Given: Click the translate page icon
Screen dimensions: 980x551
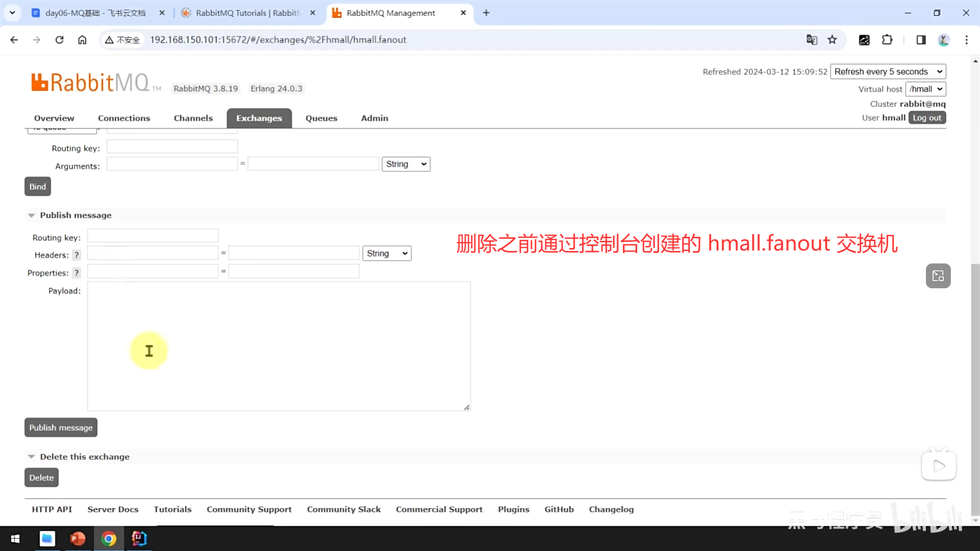Looking at the screenshot, I should pyautogui.click(x=812, y=40).
